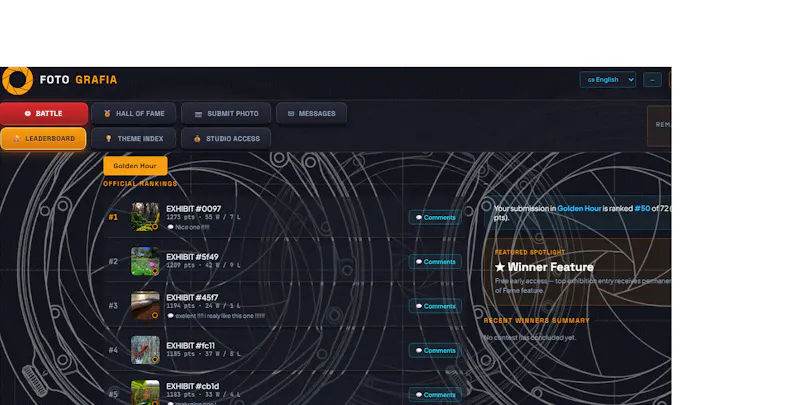View Exhibit #5f49 thumbnail
This screenshot has height=405, width=800.
[x=145, y=261]
